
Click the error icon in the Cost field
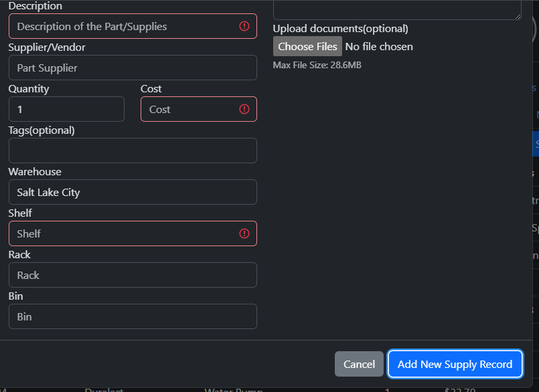pyautogui.click(x=245, y=108)
